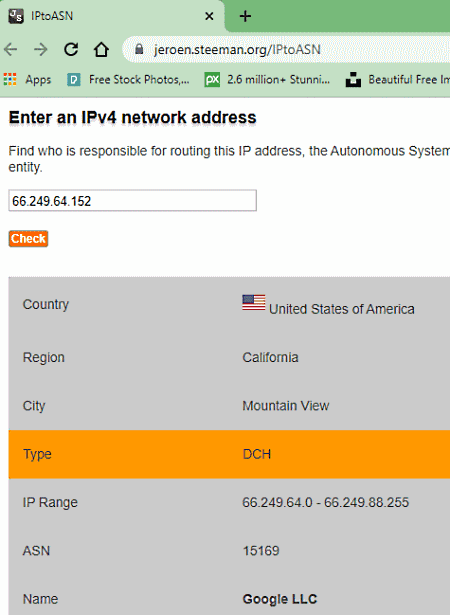Select the highlighted Type DCH row
This screenshot has width=450, height=615.
[229, 454]
